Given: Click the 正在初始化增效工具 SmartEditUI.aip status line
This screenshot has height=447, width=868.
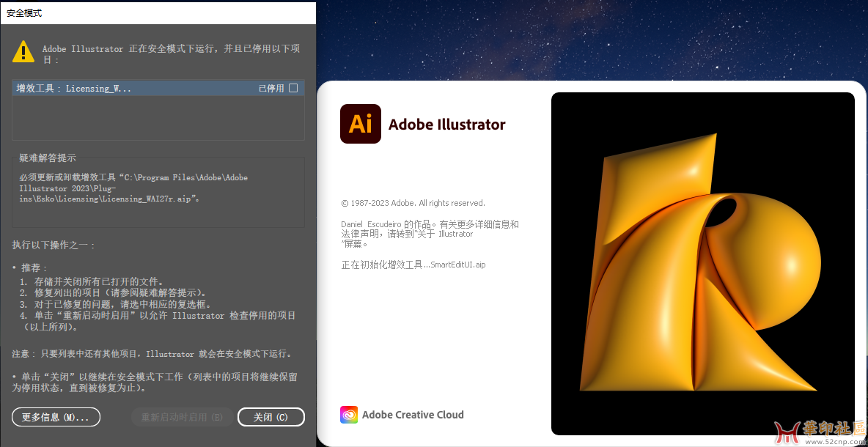Looking at the screenshot, I should 413,265.
